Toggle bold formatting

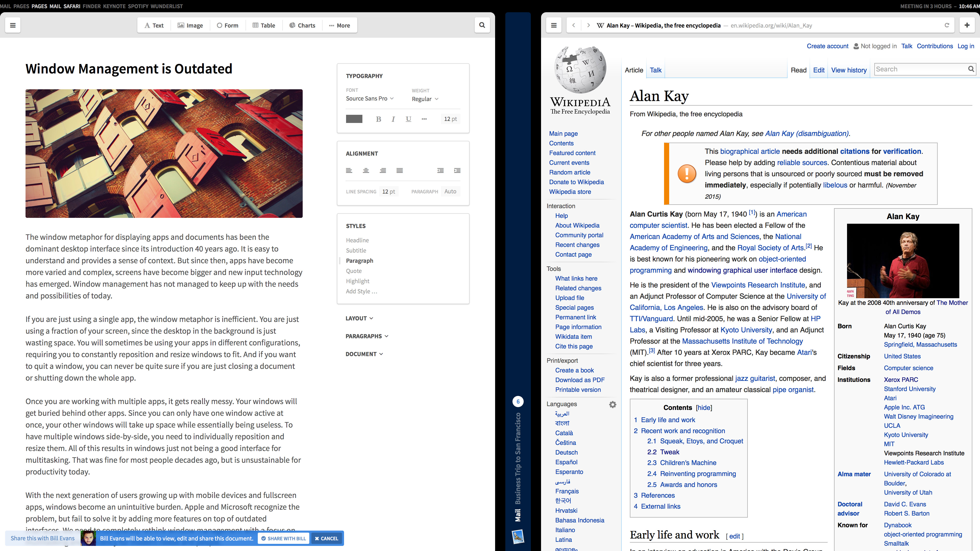pos(378,119)
